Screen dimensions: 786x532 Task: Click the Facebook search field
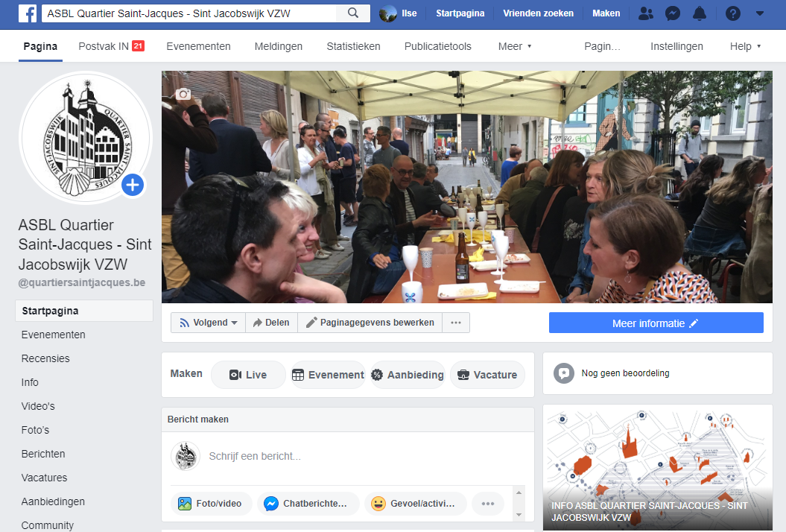[x=189, y=13]
